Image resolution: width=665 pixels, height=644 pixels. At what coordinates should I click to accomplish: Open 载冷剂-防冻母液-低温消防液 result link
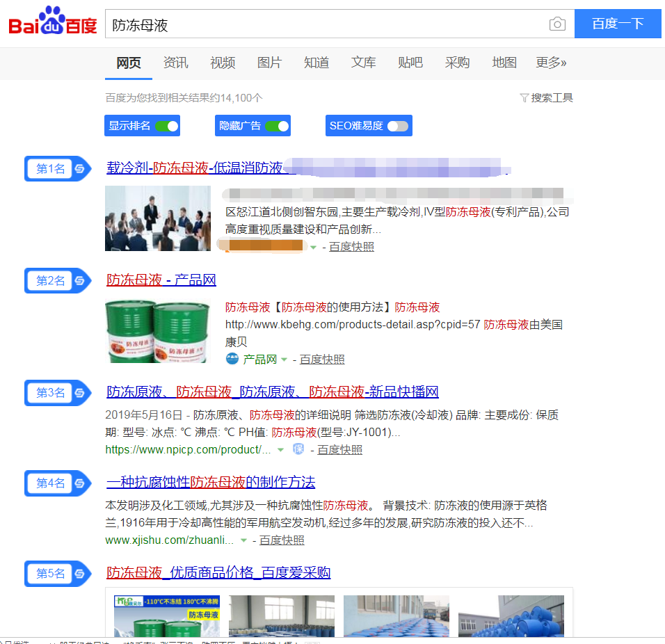195,168
